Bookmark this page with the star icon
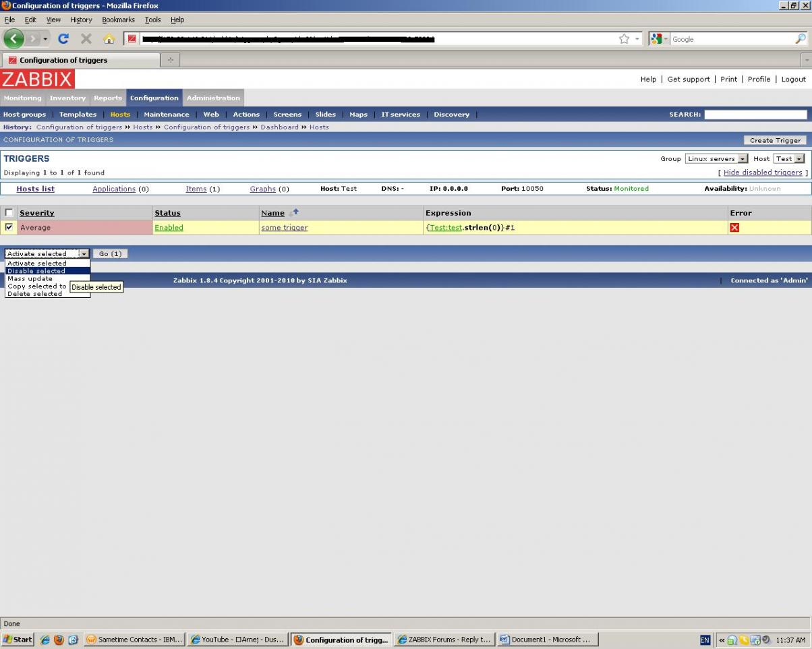Image resolution: width=812 pixels, height=649 pixels. 624,39
